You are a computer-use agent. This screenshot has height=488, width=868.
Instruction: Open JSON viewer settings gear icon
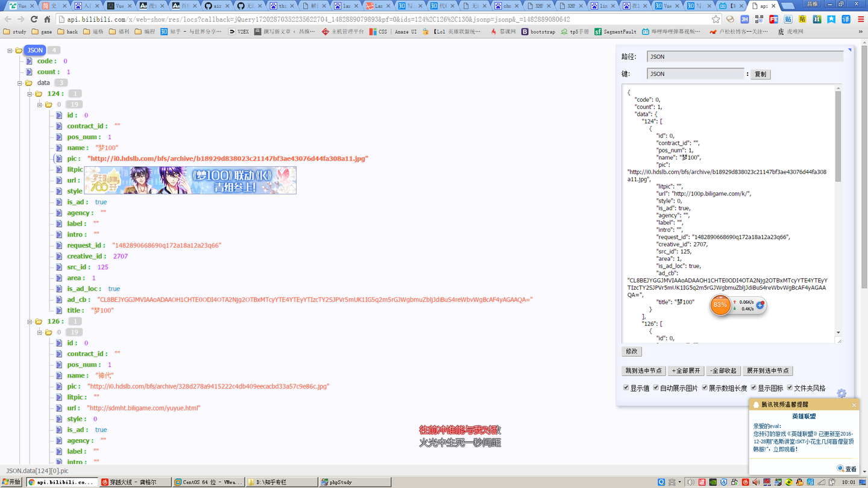coord(841,393)
